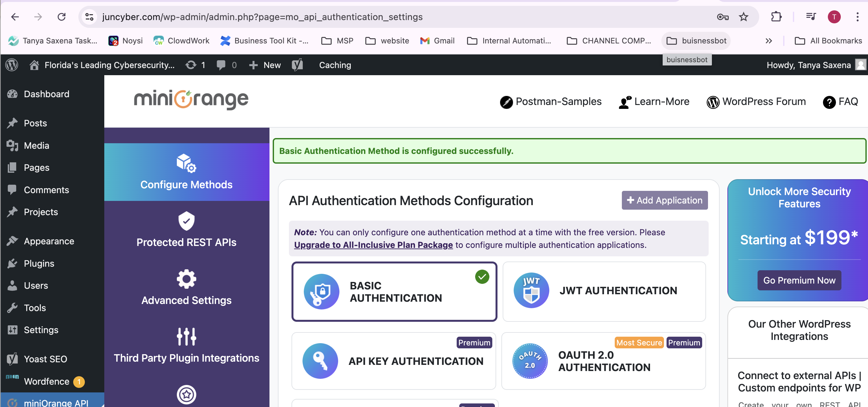This screenshot has height=407, width=868.
Task: Click OAuth 2.0 badge icon
Action: pos(530,361)
